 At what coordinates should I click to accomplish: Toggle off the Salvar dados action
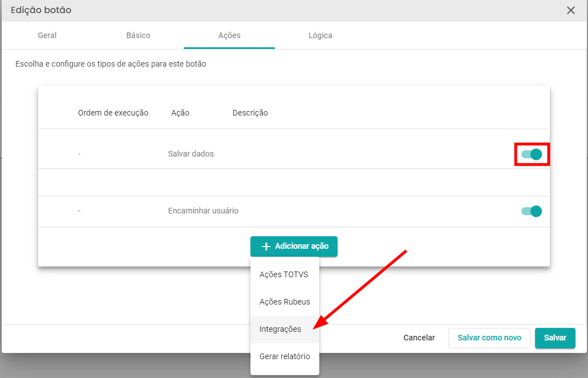pyautogui.click(x=532, y=154)
